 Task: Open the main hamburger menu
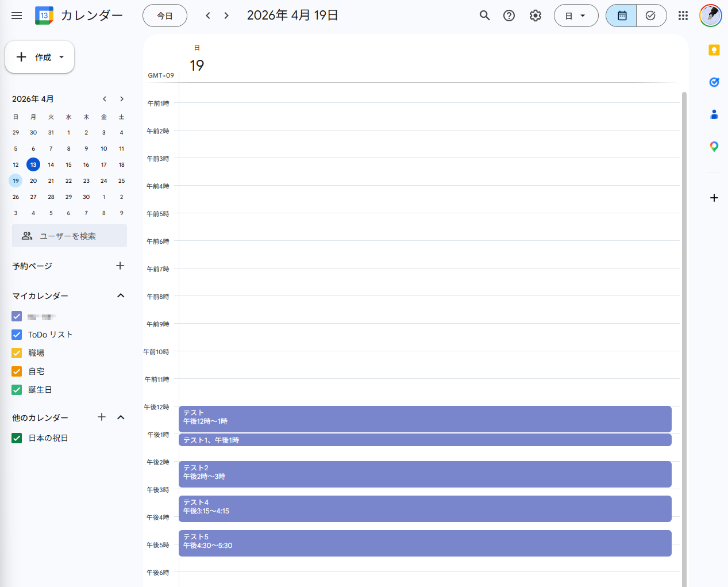pos(17,16)
